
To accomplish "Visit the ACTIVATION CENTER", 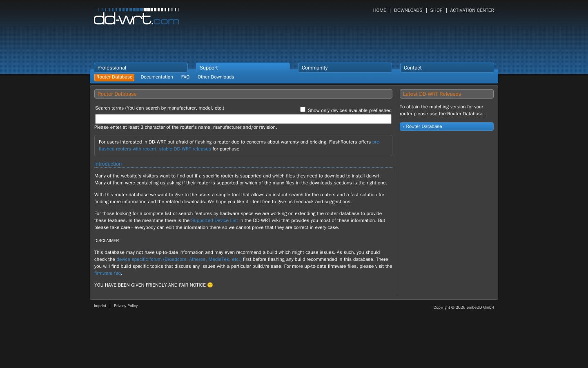I will pos(472,10).
